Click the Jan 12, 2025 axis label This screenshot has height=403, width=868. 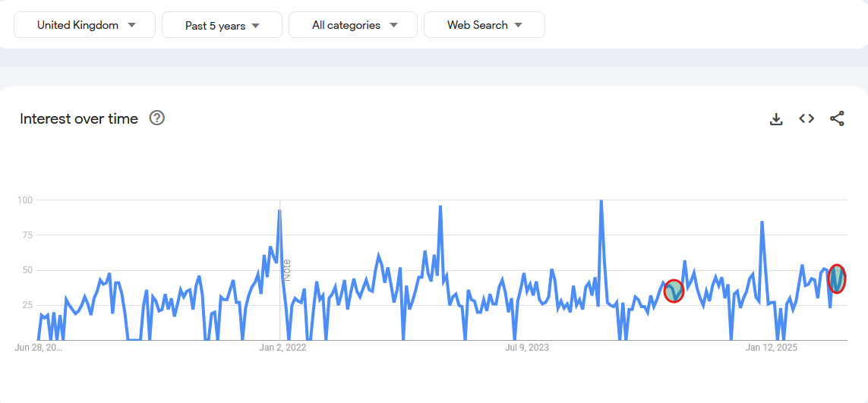coord(771,348)
